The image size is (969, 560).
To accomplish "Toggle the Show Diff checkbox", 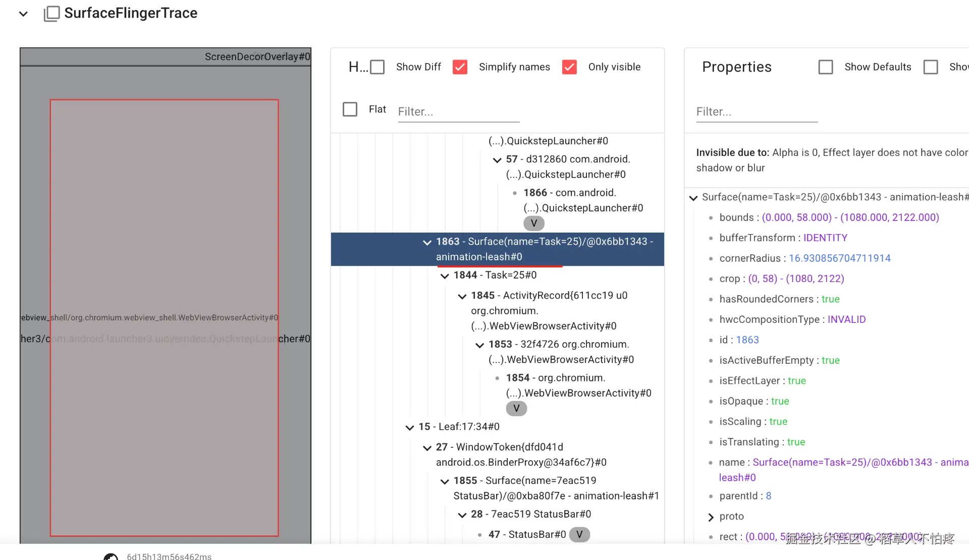I will click(x=377, y=67).
